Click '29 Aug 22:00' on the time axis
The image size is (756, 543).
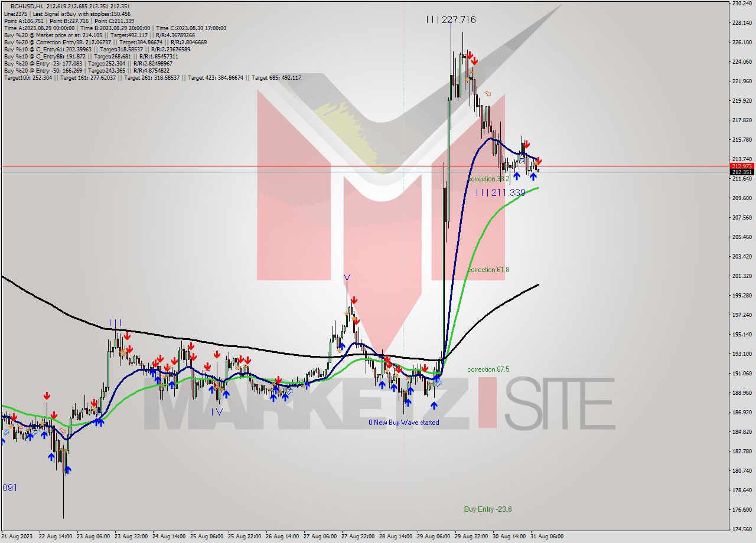click(471, 537)
